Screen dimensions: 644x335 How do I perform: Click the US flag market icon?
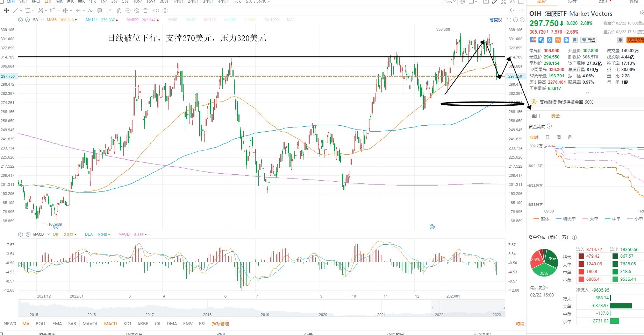(x=533, y=40)
